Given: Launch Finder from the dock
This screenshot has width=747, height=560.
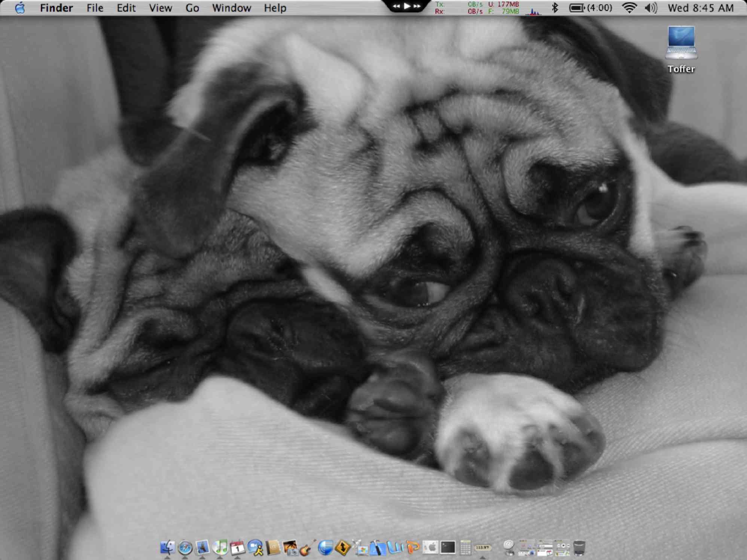Looking at the screenshot, I should (x=167, y=548).
